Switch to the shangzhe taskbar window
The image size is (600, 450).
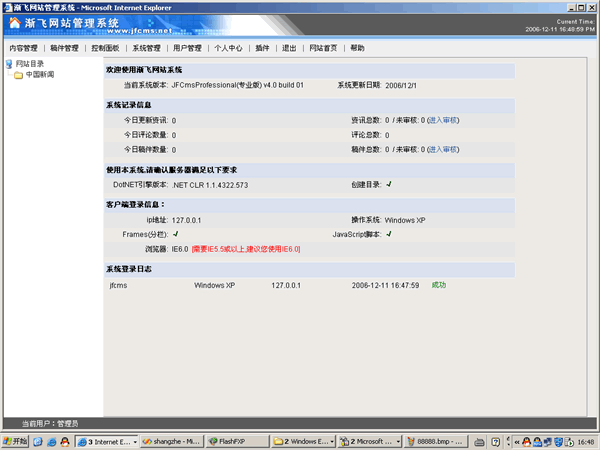click(171, 442)
